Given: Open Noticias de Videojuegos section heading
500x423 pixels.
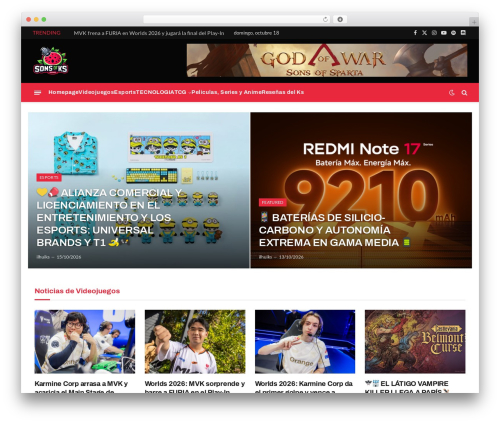Looking at the screenshot, I should [x=77, y=291].
